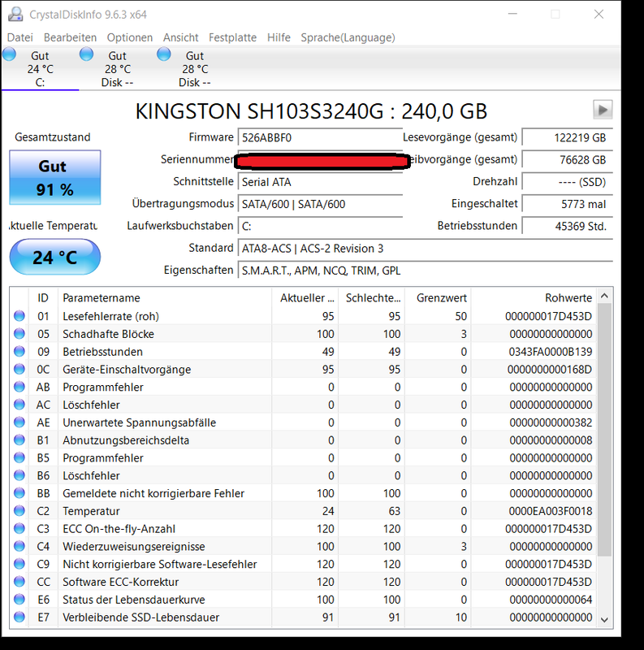Select the Programmfehler row with ID B5

(x=303, y=458)
